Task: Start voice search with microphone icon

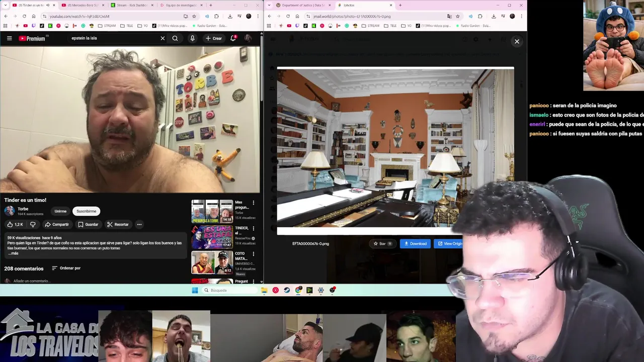Action: [192, 38]
